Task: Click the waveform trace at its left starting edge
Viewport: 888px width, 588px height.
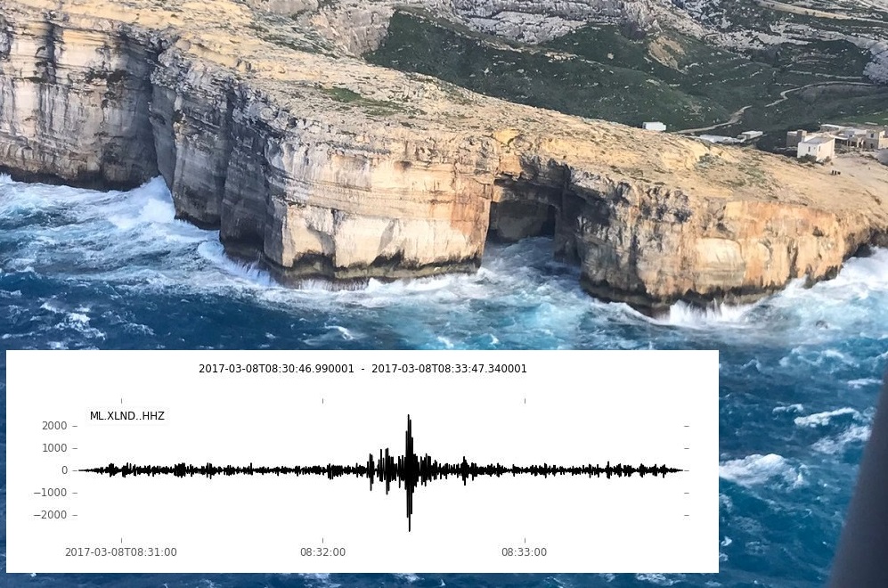Action: (80, 470)
